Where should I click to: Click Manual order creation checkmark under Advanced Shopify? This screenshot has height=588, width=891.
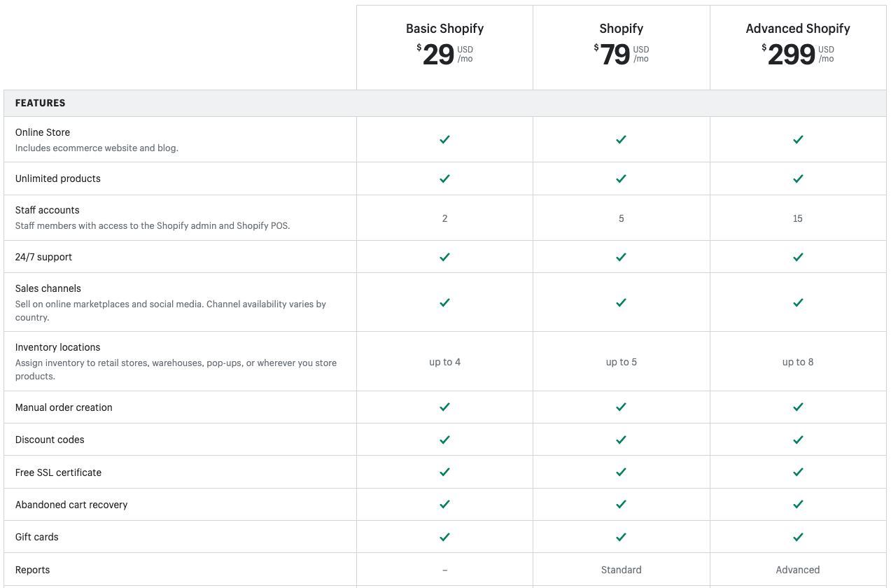pyautogui.click(x=798, y=407)
